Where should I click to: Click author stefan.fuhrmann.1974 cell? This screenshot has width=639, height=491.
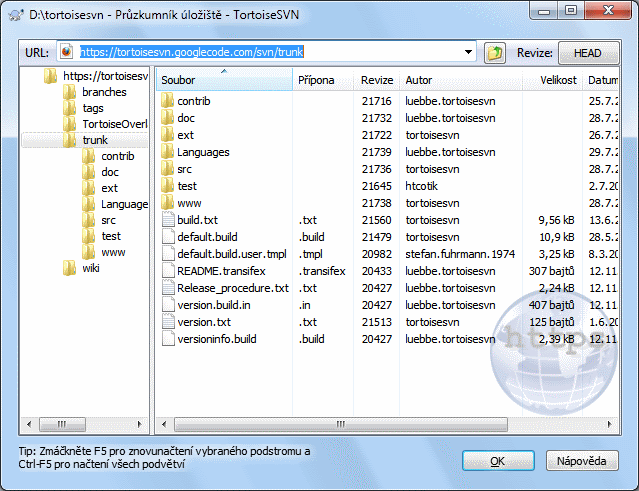pos(460,254)
